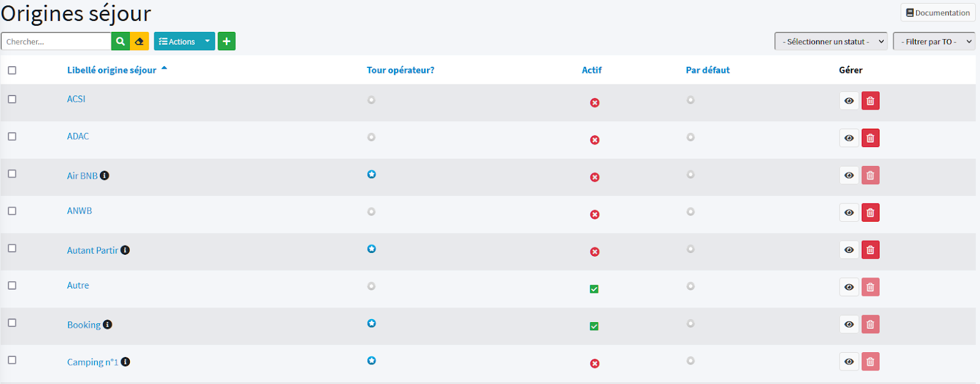Click the green plus add button
The width and height of the screenshot is (980, 384).
[x=227, y=42]
